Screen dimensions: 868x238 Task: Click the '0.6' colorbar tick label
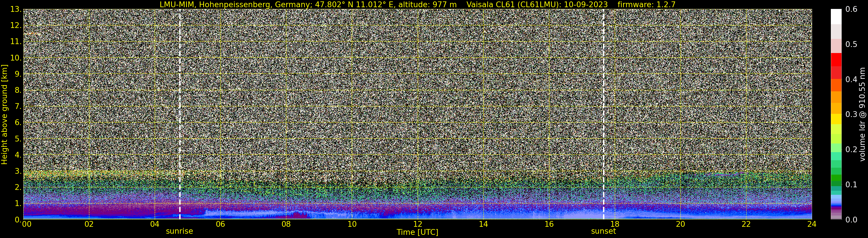coord(851,10)
